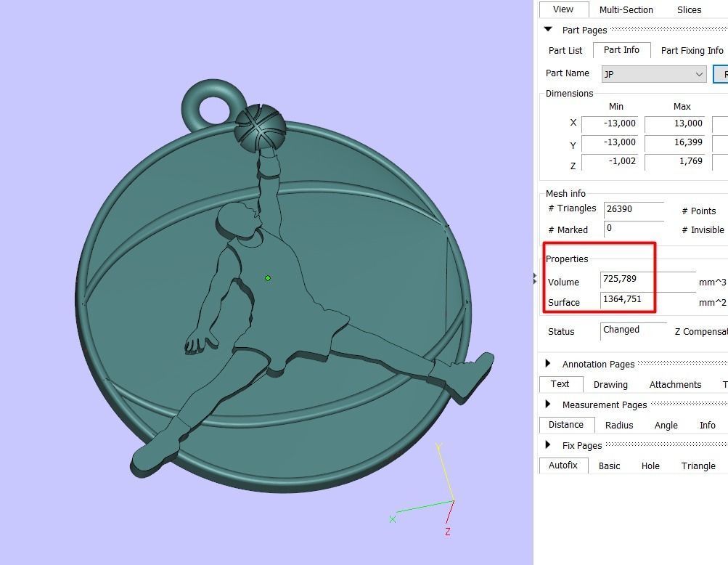Viewport: 728px width, 565px height.
Task: Open the Info measurement tab
Action: point(707,425)
